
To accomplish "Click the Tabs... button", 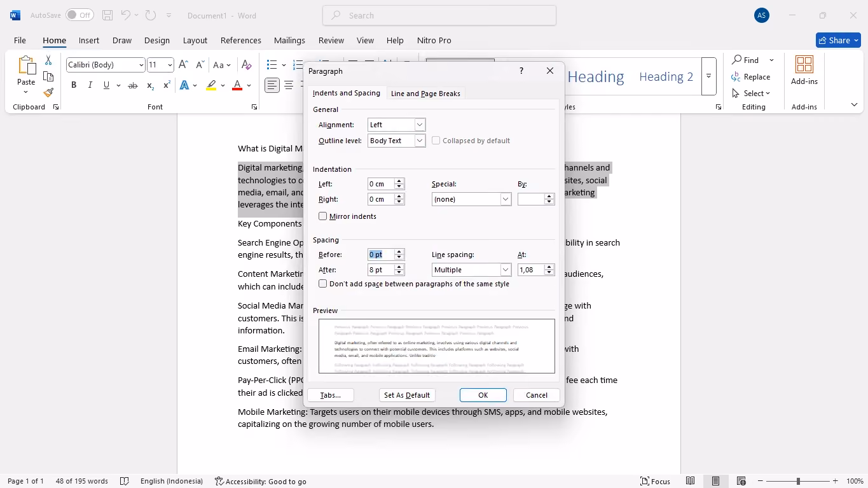I will tap(331, 395).
